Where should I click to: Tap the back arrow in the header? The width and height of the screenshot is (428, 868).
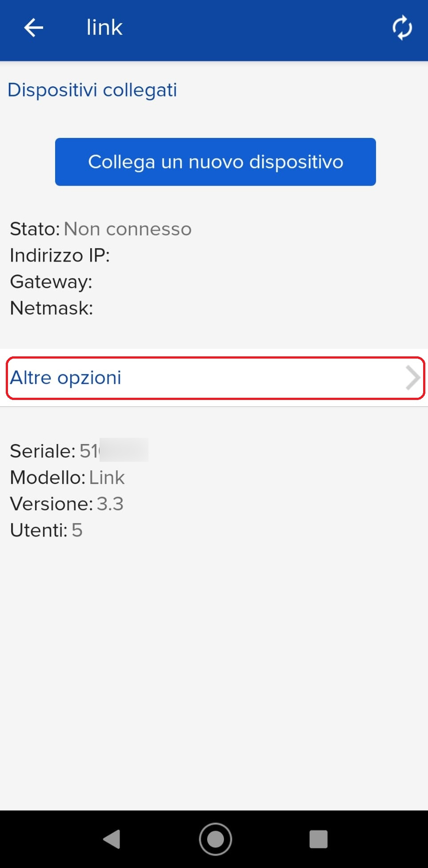coord(33,28)
